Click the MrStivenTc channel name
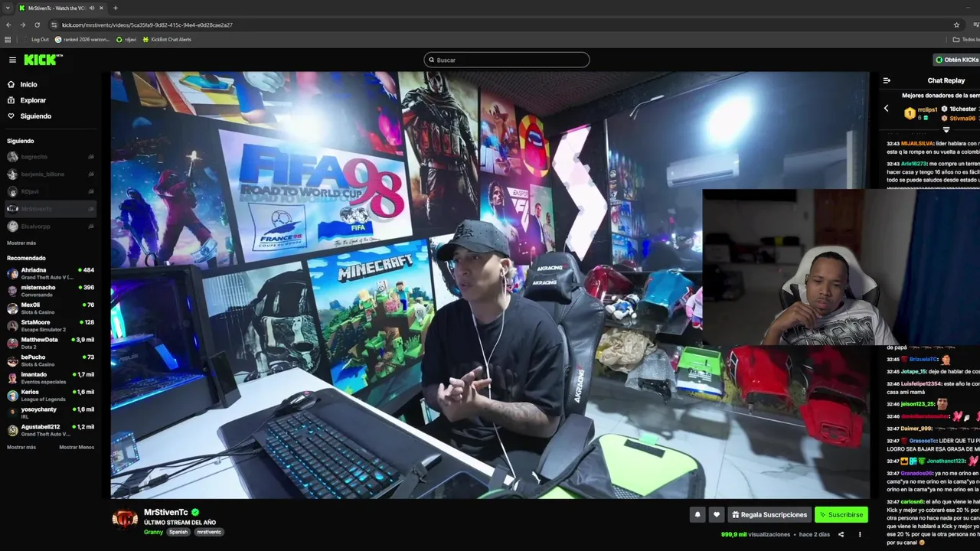The width and height of the screenshot is (980, 551). click(x=166, y=512)
